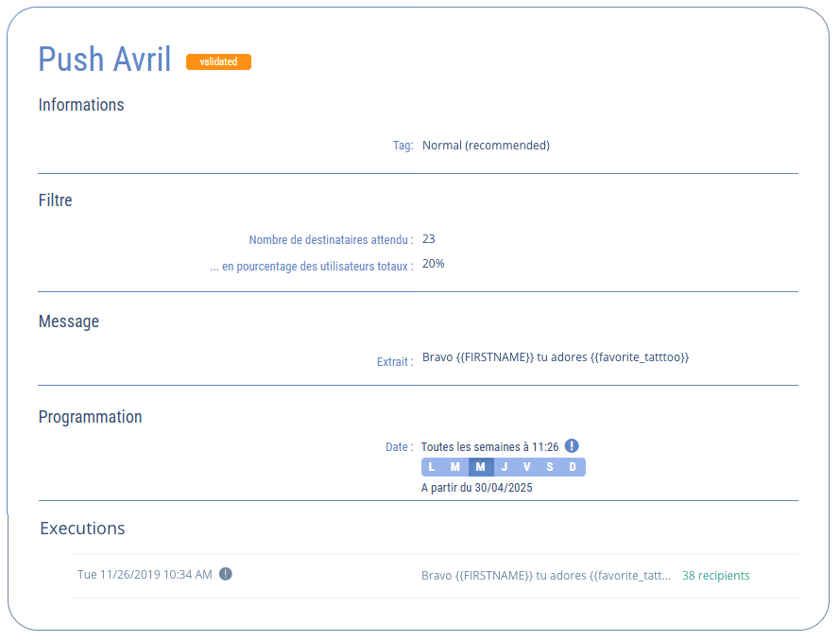Click the Executions section header

coord(82,529)
